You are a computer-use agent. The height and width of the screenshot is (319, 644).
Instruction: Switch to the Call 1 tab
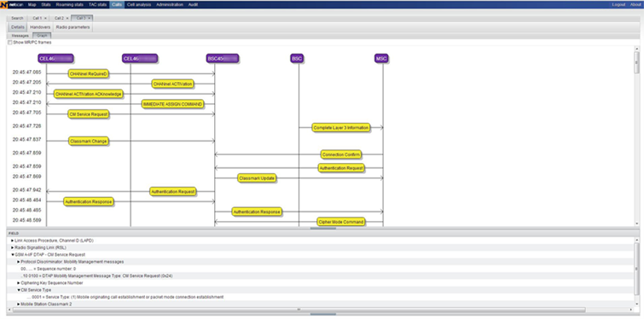pyautogui.click(x=38, y=18)
